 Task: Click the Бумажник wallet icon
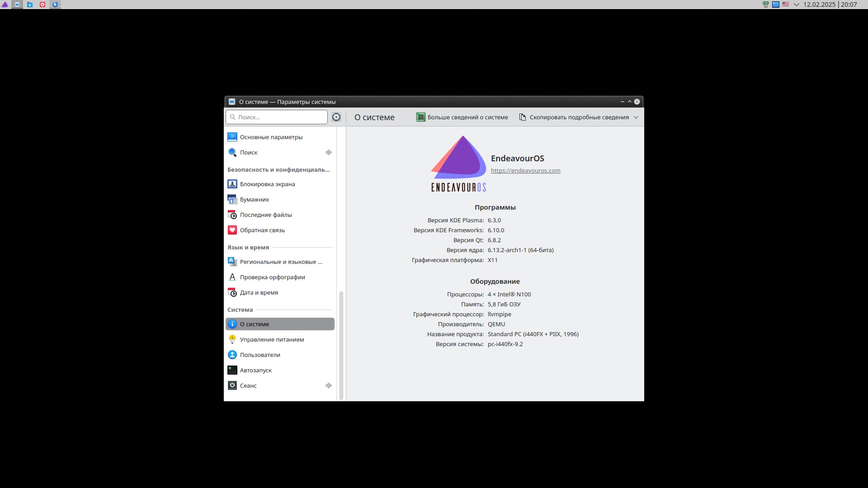click(x=232, y=199)
